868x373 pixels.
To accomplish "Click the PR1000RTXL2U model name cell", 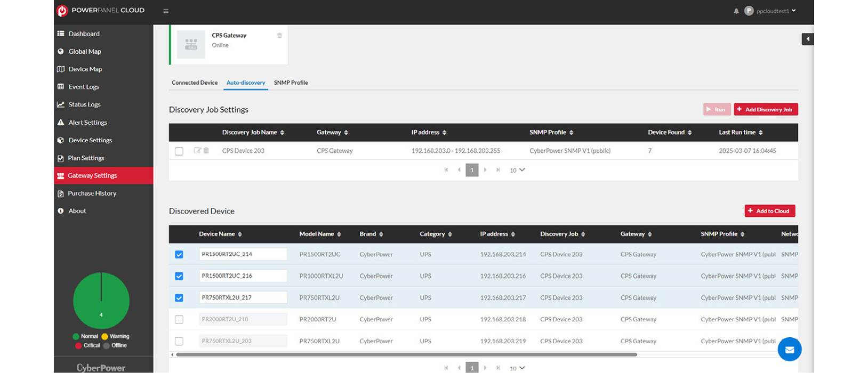I will (x=321, y=277).
